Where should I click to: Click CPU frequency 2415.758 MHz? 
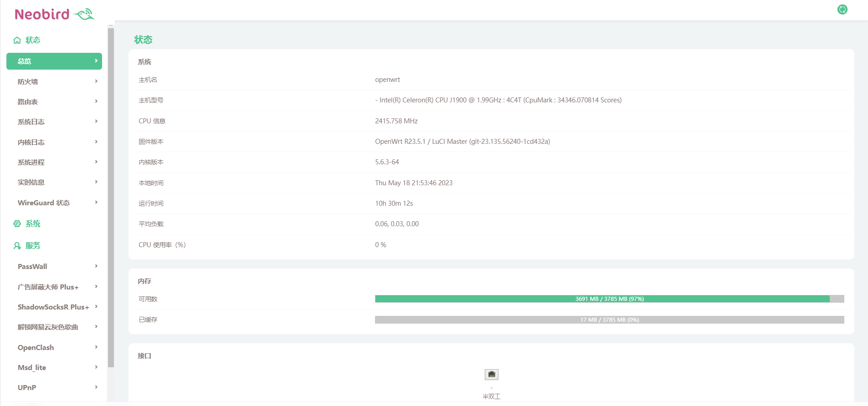(x=396, y=121)
